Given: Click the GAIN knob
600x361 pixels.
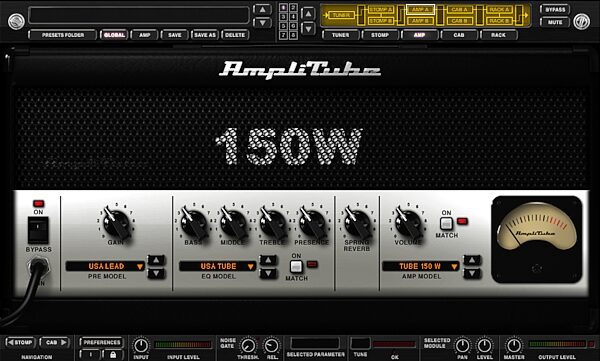Looking at the screenshot, I should coord(116,224).
